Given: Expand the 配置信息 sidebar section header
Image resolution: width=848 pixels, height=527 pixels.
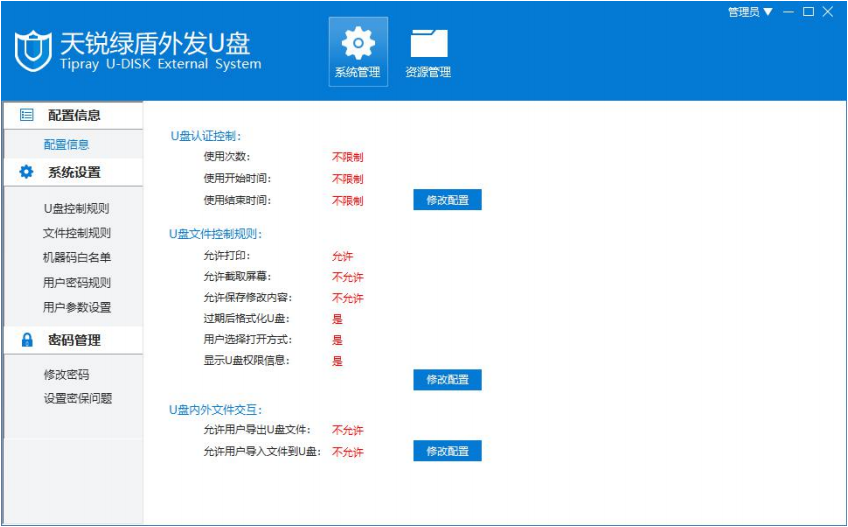Looking at the screenshot, I should click(x=73, y=115).
